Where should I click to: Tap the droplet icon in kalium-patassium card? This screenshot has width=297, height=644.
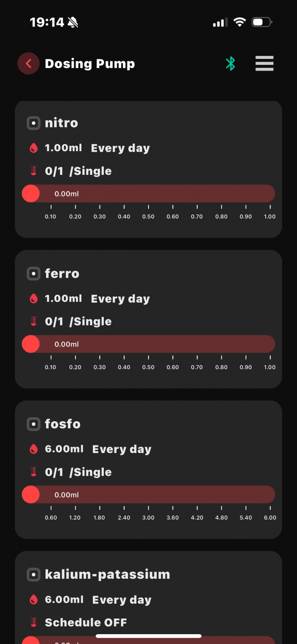[x=34, y=600]
